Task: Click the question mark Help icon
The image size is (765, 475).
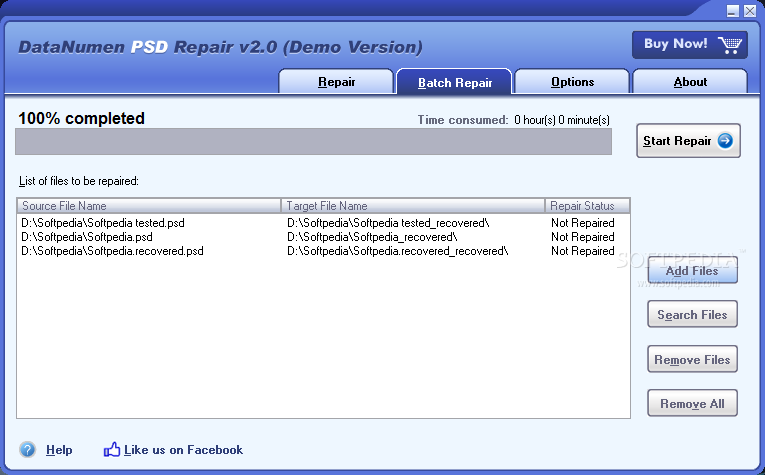Action: click(x=28, y=449)
